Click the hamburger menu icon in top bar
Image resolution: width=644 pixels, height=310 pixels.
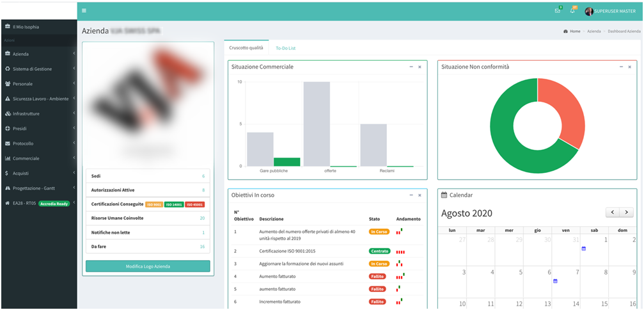click(84, 11)
